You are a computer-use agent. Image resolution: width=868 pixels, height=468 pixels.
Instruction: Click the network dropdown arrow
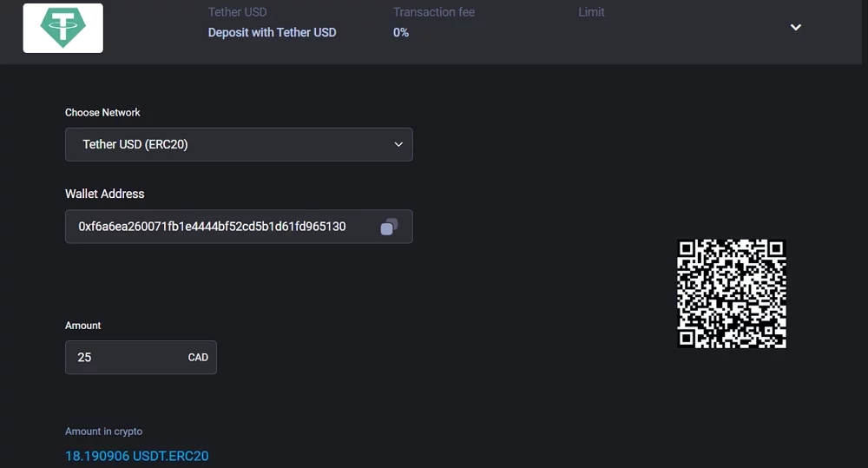click(x=398, y=144)
